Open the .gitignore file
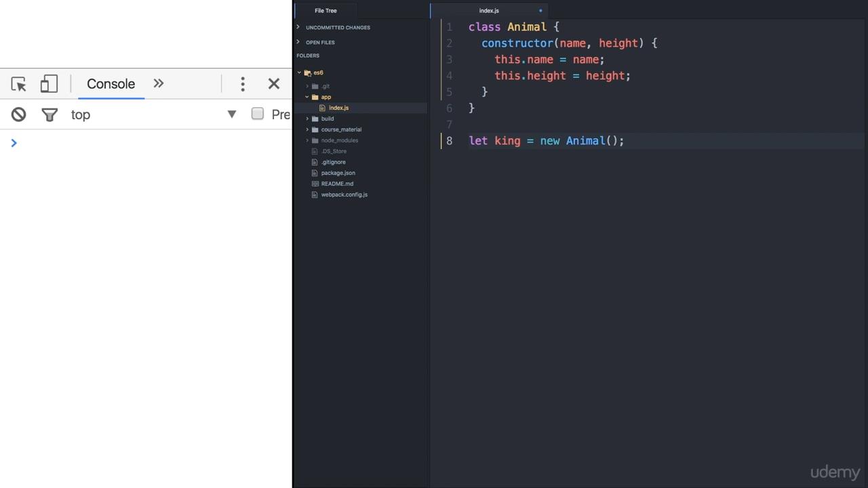 point(333,162)
